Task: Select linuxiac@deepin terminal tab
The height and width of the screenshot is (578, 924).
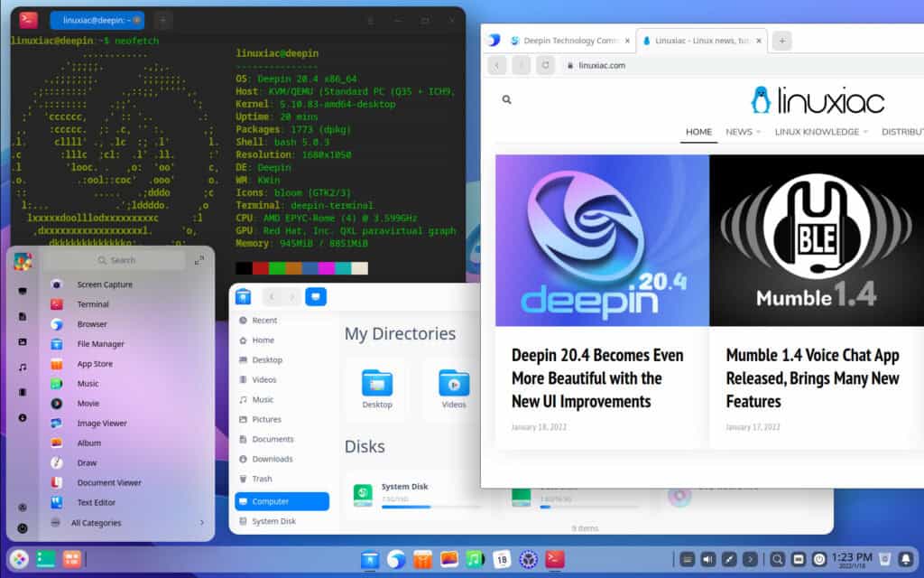Action: coord(97,20)
